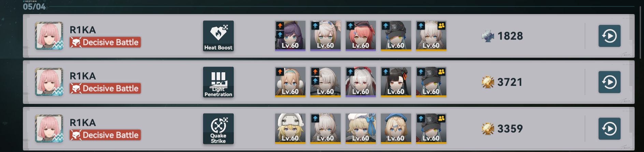The width and height of the screenshot is (644, 152).
Task: Click the gold medal icon beside 3359
Action: 488,128
